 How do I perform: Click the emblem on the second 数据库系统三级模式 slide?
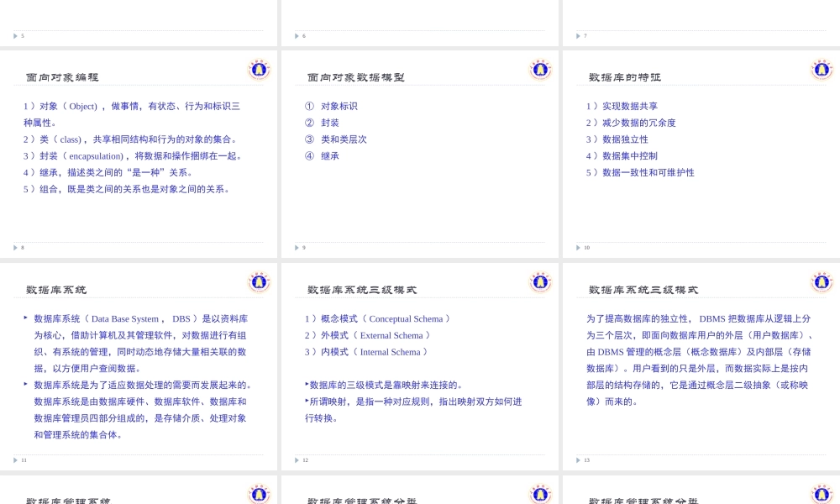point(822,282)
